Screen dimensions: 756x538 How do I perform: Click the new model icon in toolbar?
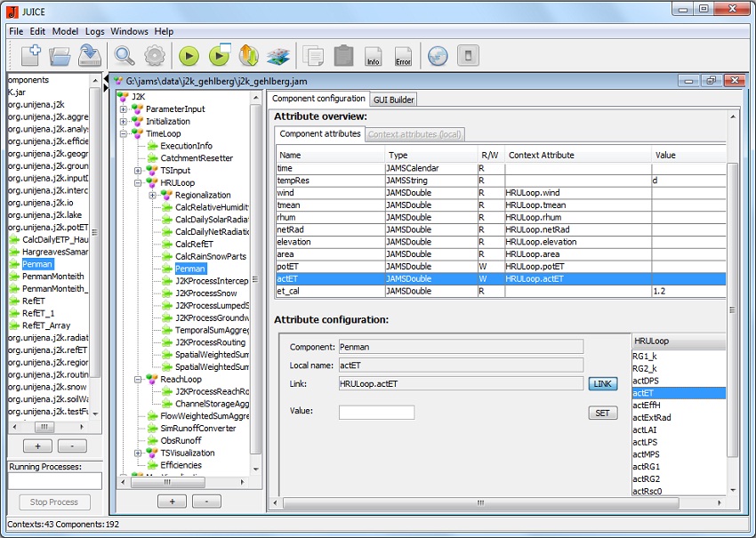pyautogui.click(x=31, y=56)
